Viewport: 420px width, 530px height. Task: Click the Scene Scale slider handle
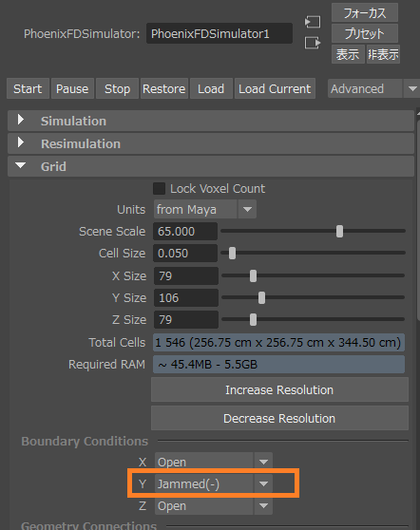pos(339,231)
